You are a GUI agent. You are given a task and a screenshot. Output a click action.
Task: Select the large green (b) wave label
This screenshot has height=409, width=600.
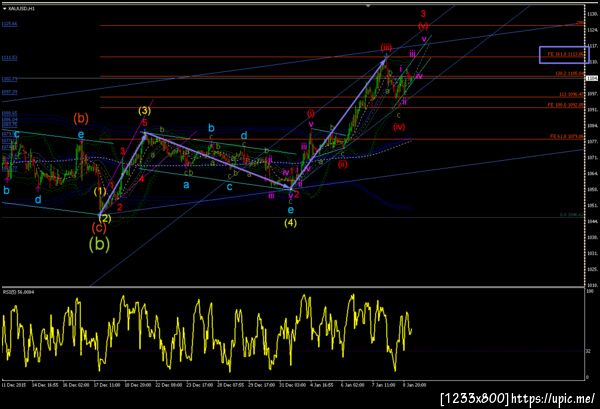click(99, 243)
